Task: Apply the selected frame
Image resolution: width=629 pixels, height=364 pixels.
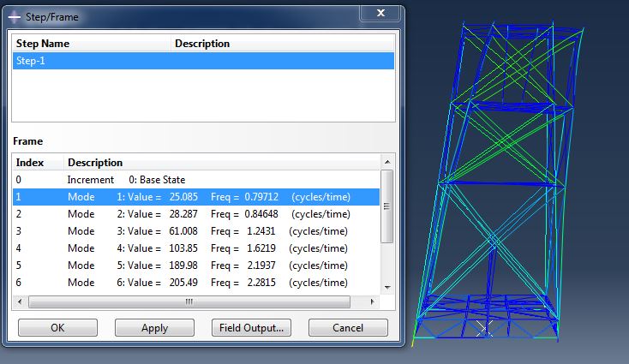Action: 154,328
